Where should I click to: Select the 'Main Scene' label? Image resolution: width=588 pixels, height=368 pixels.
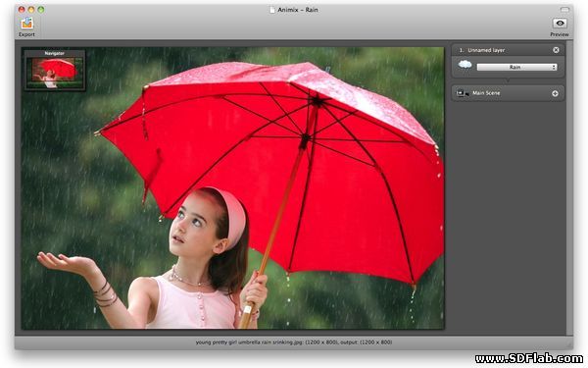486,93
